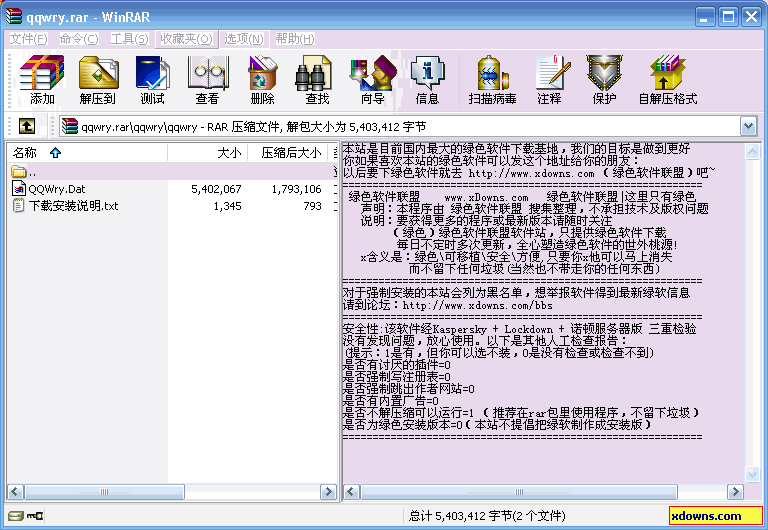Image resolution: width=768 pixels, height=530 pixels.
Task: Click comment pane right scroll arrow
Action: 735,491
